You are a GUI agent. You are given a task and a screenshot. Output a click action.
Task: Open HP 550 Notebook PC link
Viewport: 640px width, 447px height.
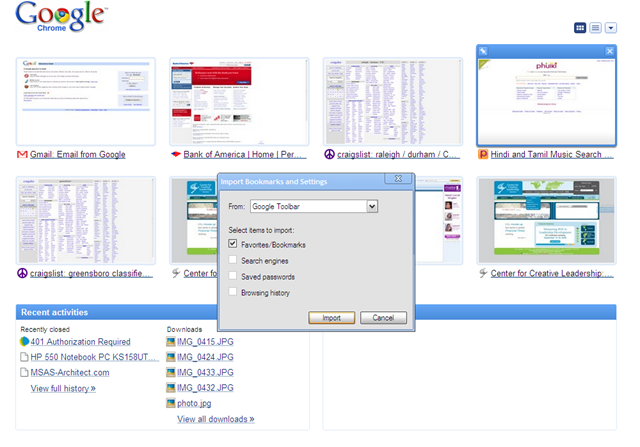pyautogui.click(x=94, y=357)
